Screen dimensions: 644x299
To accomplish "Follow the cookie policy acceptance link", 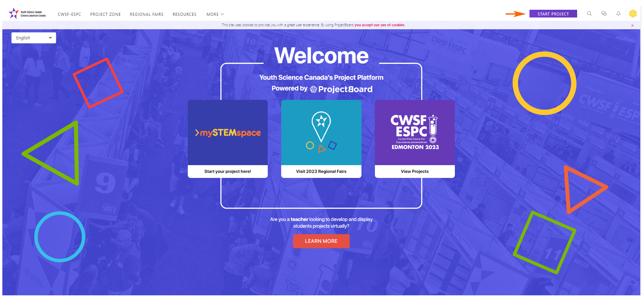I will 379,25.
